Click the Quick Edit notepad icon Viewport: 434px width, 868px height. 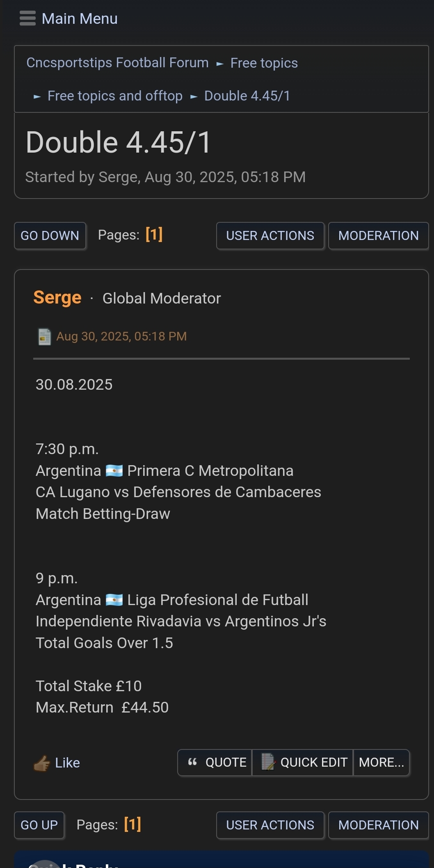268,762
